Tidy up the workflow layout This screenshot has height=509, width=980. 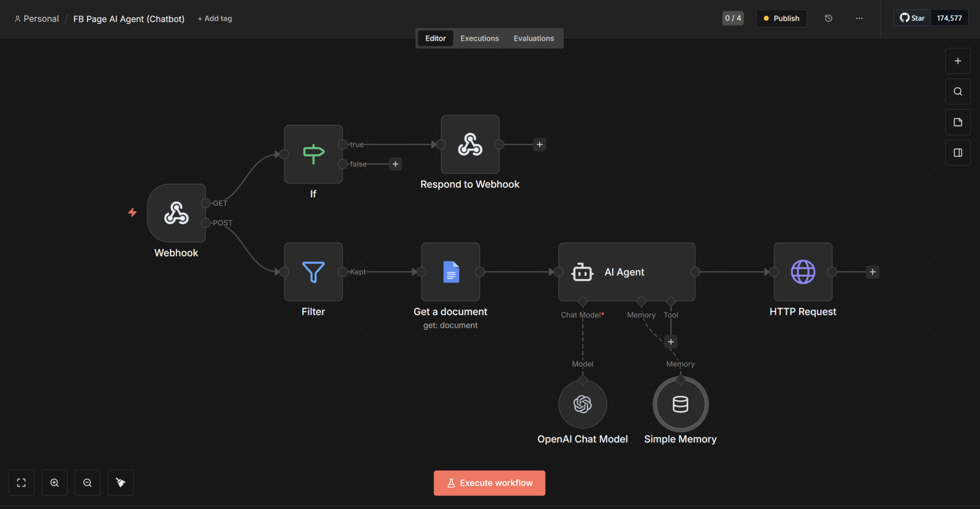point(120,483)
